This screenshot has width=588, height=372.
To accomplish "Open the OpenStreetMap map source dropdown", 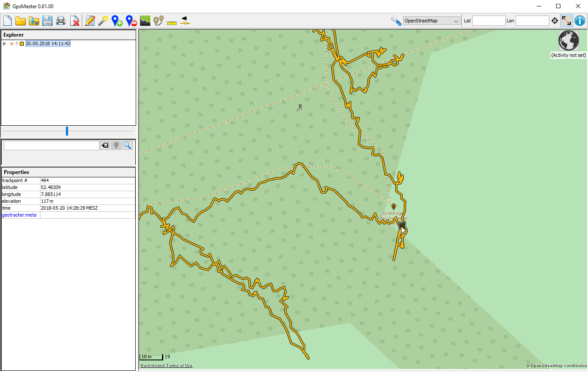I will [432, 21].
